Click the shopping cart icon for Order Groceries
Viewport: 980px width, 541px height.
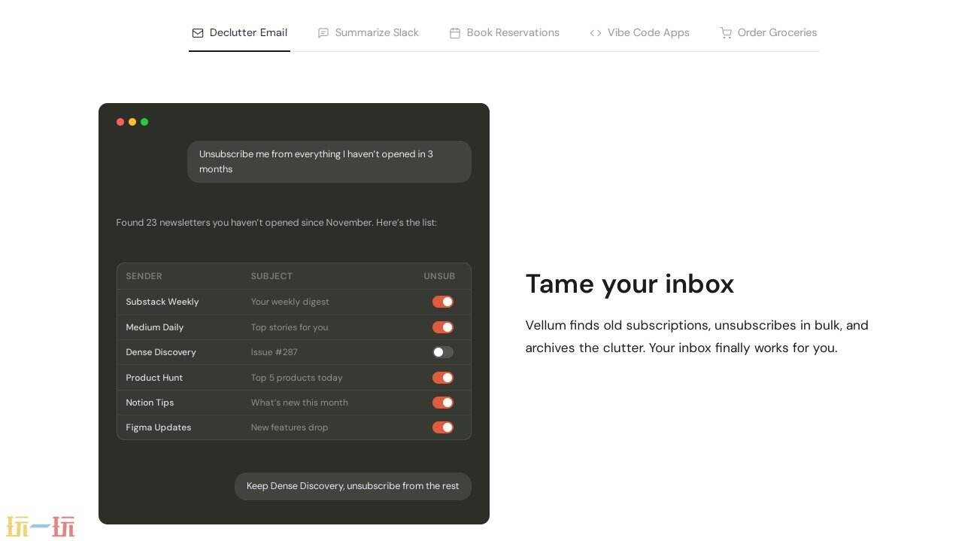[x=726, y=33]
